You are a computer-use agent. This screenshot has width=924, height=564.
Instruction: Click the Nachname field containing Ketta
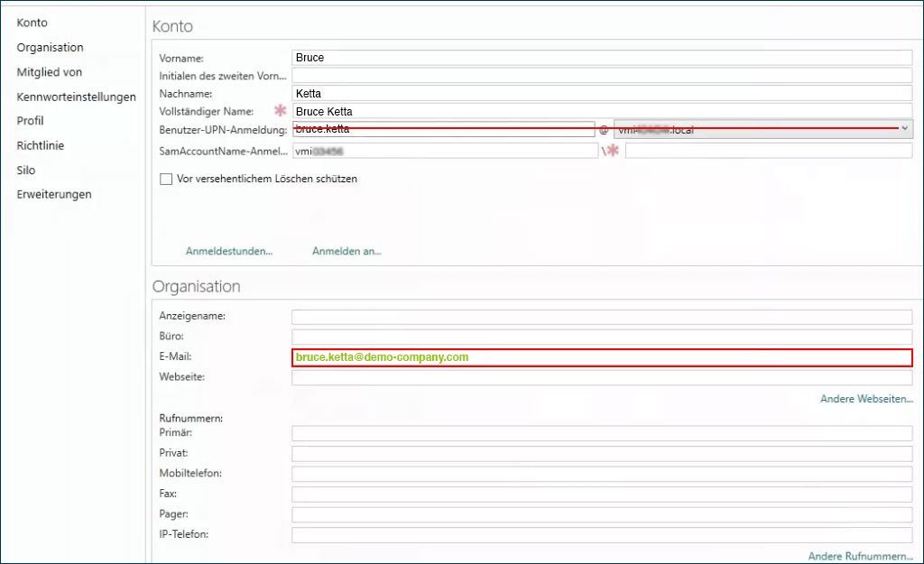click(602, 93)
